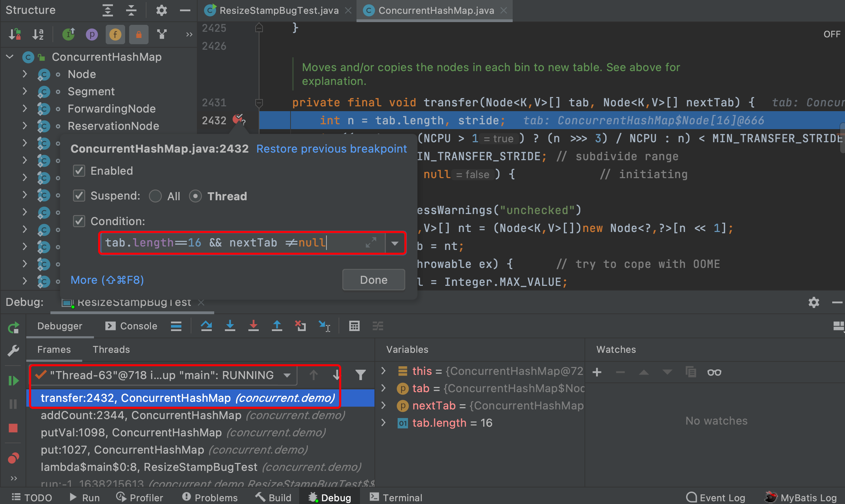Select the Threads tab
The width and height of the screenshot is (845, 504).
click(111, 349)
